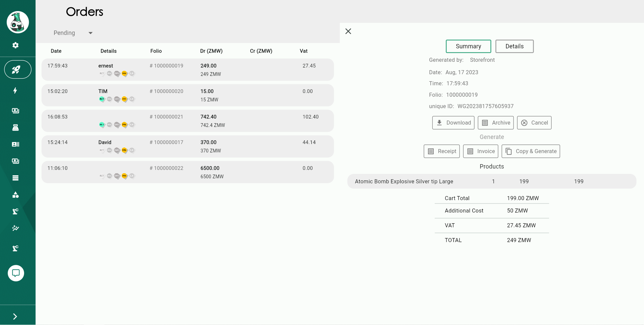Click the highlighted rocket icon in sidebar
The height and width of the screenshot is (325, 644).
(x=17, y=69)
